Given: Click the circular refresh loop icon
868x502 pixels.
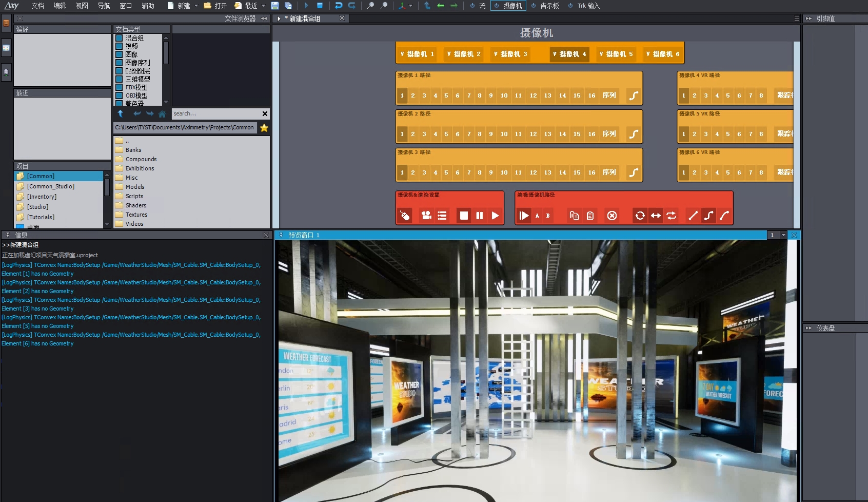Looking at the screenshot, I should coord(640,216).
